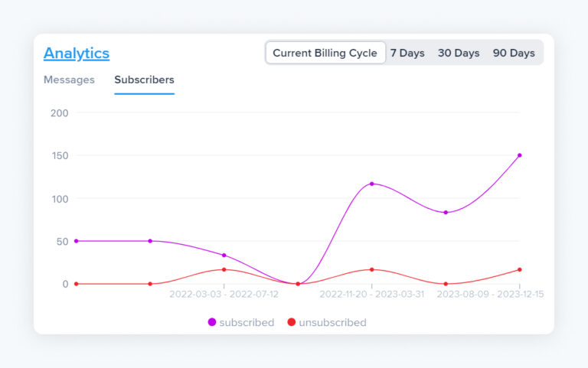Click the last unsubscribed red point
The width and height of the screenshot is (588, 368).
(x=519, y=269)
